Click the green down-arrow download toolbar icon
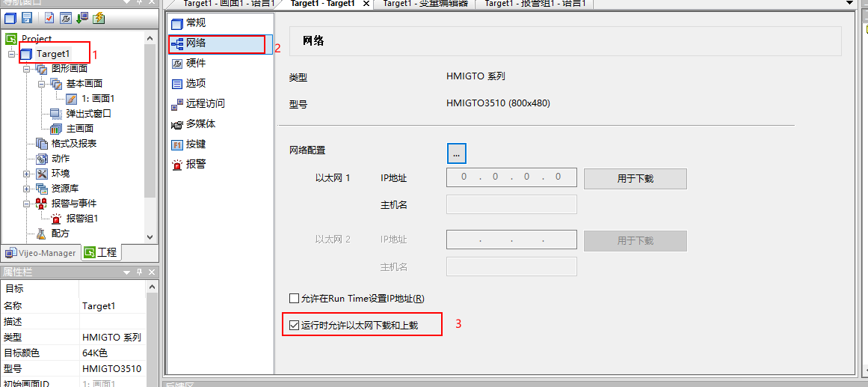This screenshot has height=387, width=868. (x=83, y=18)
